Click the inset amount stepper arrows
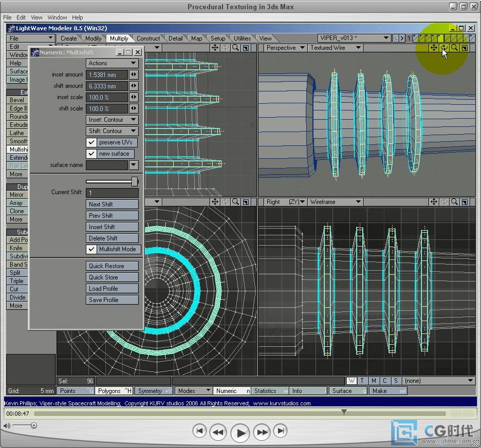481x448 pixels. tap(134, 74)
